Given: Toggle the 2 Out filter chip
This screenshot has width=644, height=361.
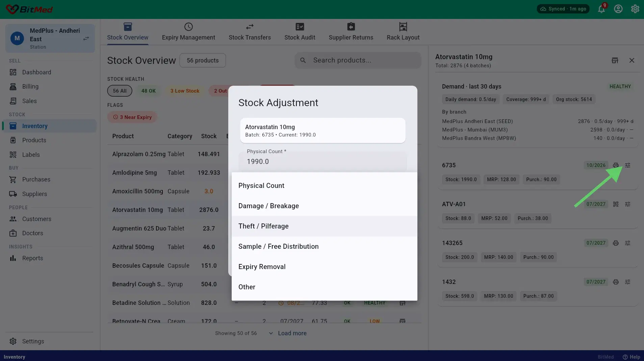Looking at the screenshot, I should click(220, 91).
